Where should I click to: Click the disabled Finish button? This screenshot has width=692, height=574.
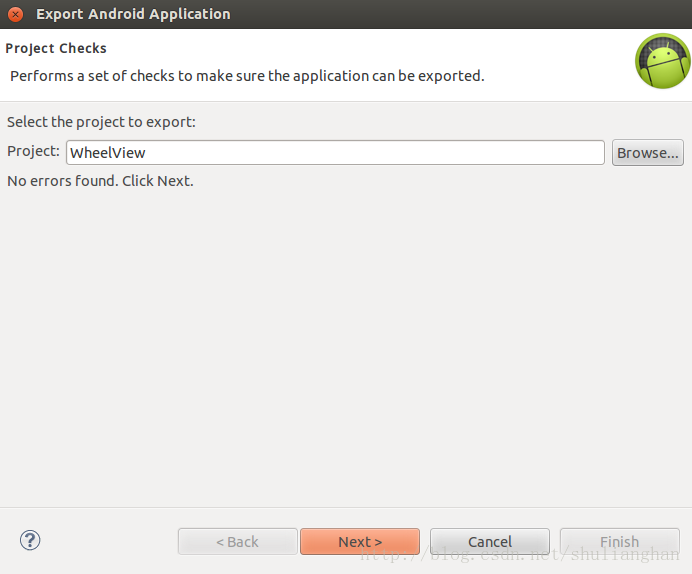[620, 541]
